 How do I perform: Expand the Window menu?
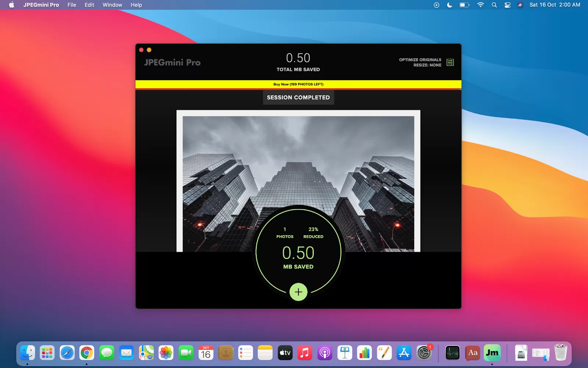click(x=112, y=5)
